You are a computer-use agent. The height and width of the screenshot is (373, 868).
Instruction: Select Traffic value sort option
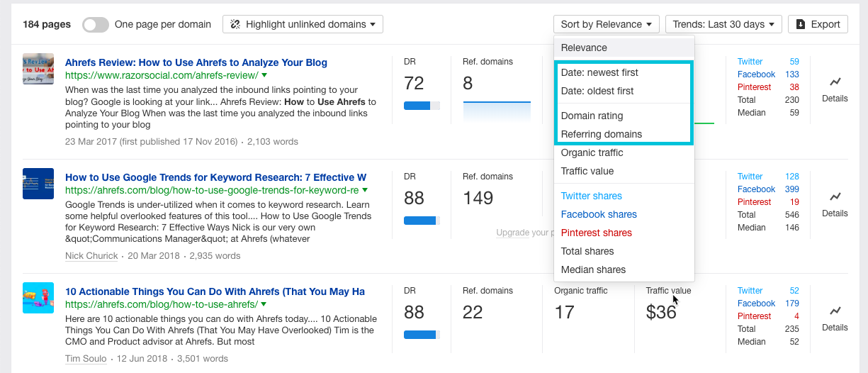click(x=624, y=171)
